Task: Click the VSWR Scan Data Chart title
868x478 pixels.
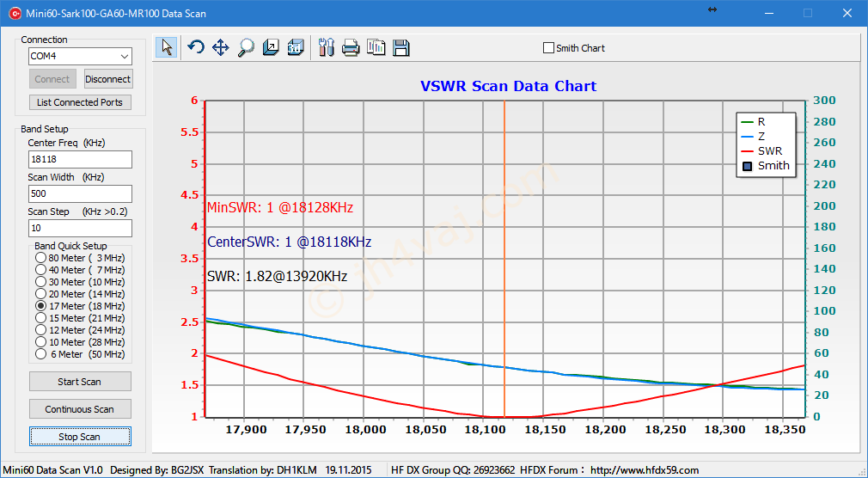Action: pos(508,87)
